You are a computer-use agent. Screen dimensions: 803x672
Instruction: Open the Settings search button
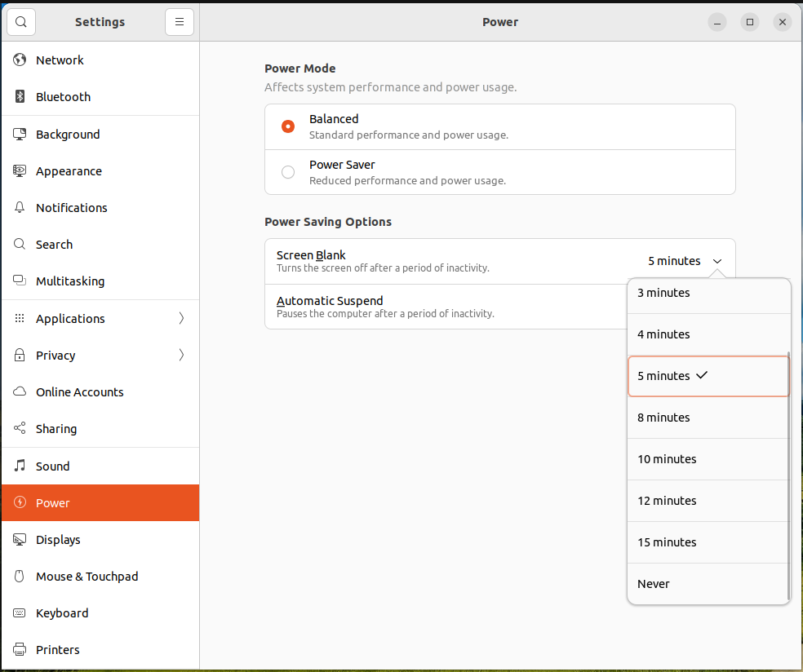pyautogui.click(x=21, y=22)
